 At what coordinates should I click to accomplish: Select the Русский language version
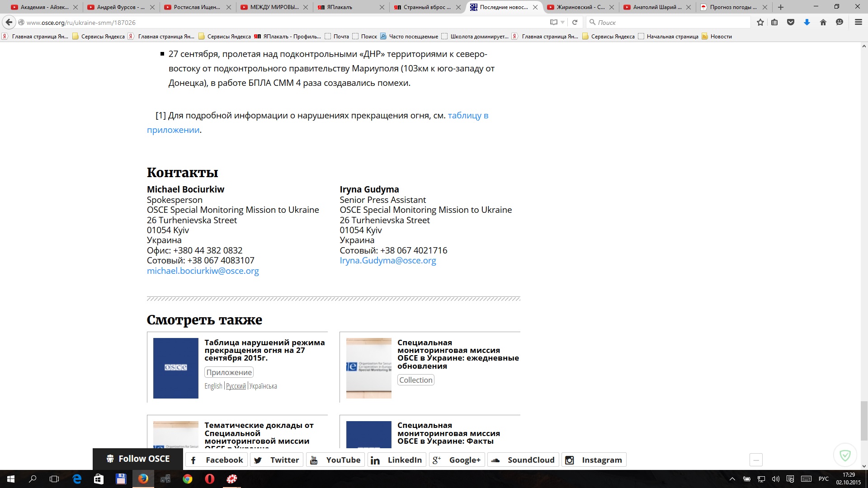tap(236, 386)
